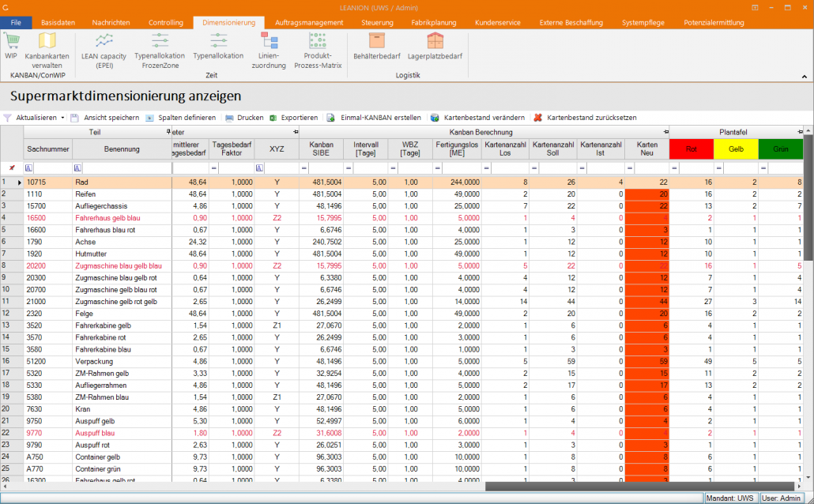The height and width of the screenshot is (504, 814).
Task: Click the red Rot column header
Action: (692, 149)
